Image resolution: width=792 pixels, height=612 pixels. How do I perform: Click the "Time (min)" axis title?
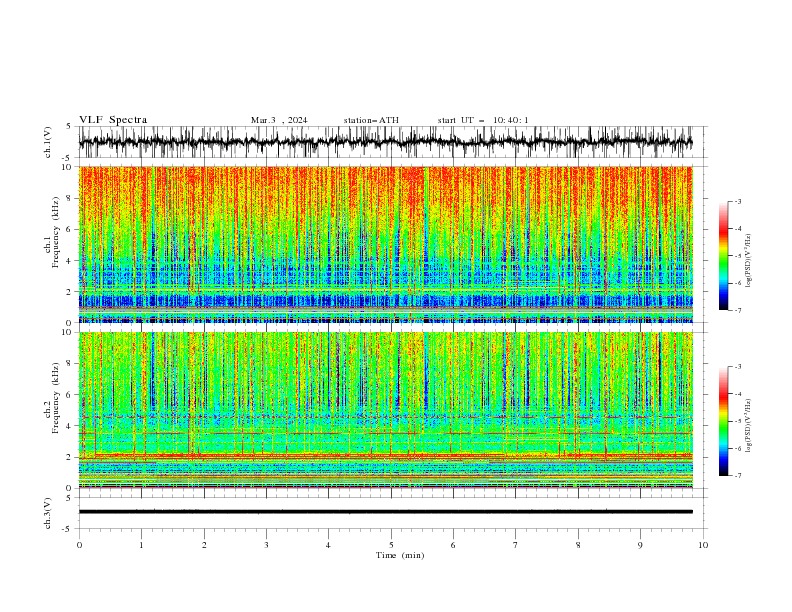tap(400, 555)
